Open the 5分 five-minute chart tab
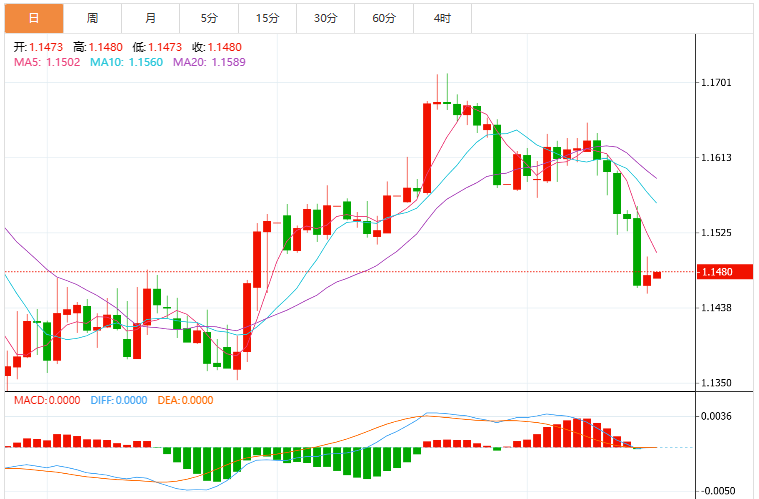Viewport: 759px width, 499px height. (209, 18)
